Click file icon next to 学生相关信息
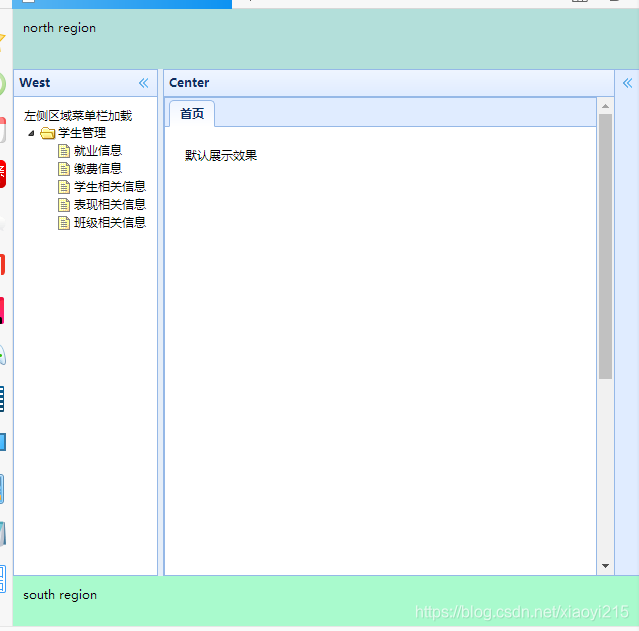Screen dimensions: 639x631 [64, 187]
